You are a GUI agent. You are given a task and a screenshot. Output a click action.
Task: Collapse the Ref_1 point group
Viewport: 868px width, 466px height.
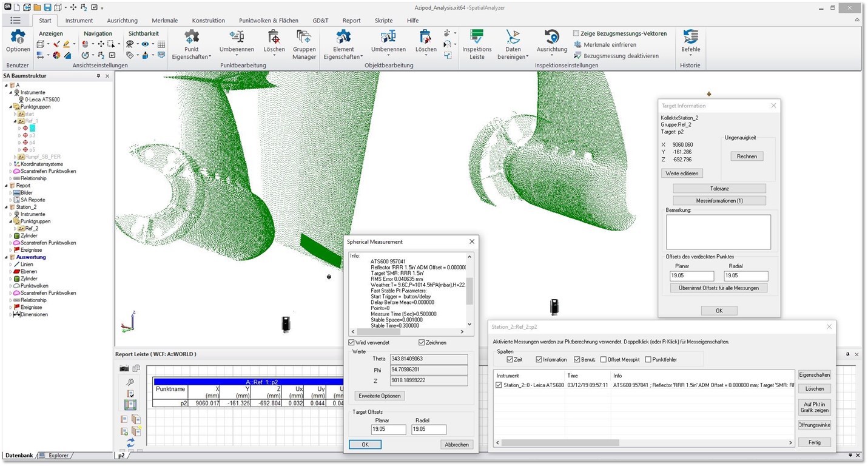click(x=15, y=122)
